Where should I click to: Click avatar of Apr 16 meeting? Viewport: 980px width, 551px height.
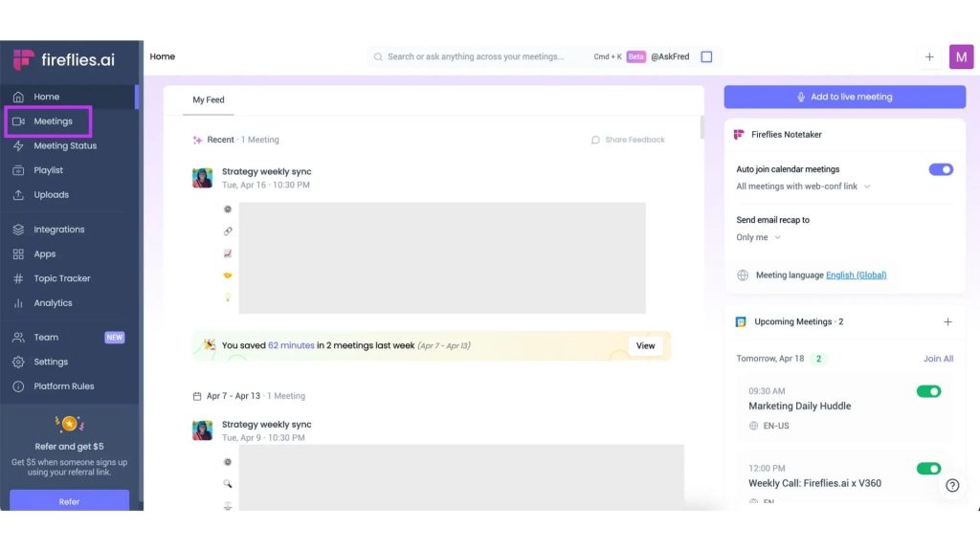point(202,178)
